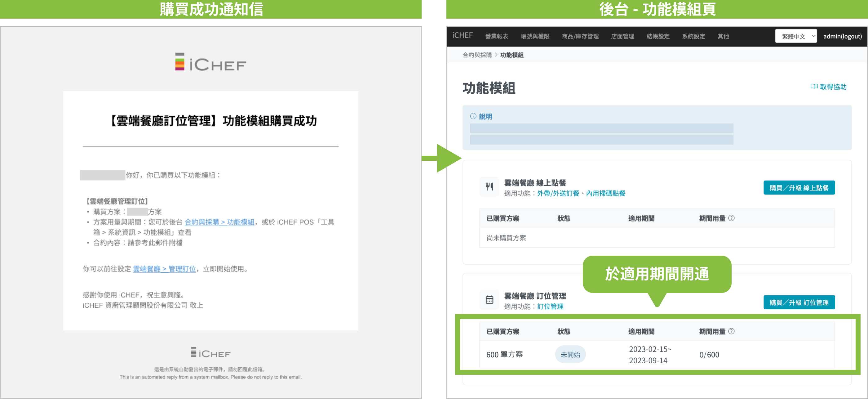Click the 購買/升級 訂位管理 button
The image size is (868, 399).
799,303
